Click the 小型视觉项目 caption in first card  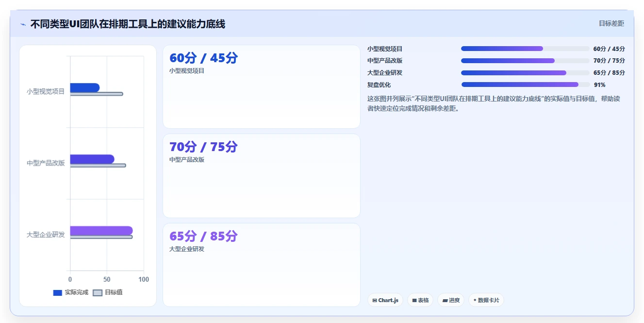tap(187, 70)
